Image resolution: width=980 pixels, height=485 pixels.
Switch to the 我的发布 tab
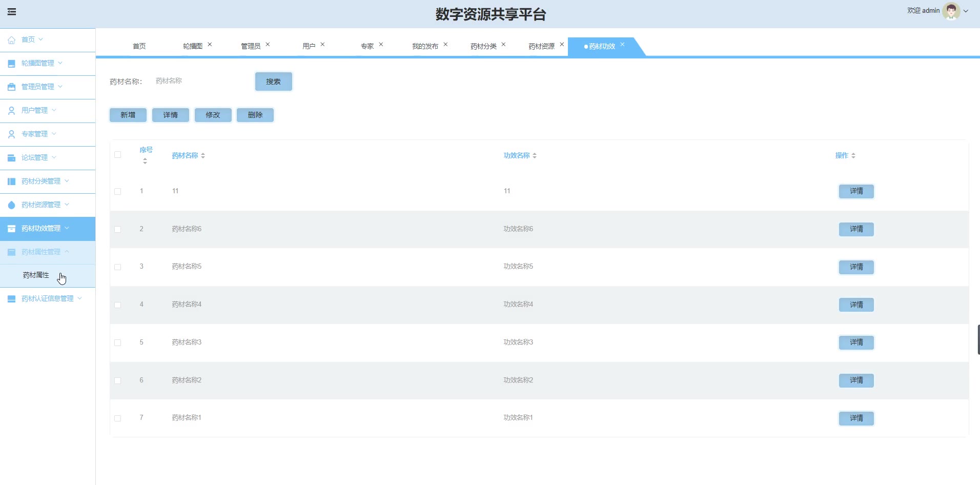click(x=425, y=46)
